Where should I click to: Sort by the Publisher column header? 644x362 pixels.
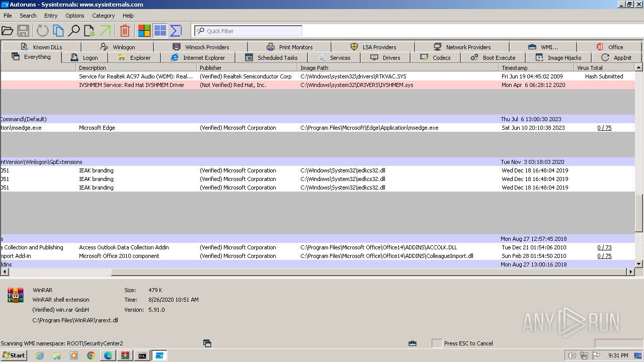[x=247, y=67]
